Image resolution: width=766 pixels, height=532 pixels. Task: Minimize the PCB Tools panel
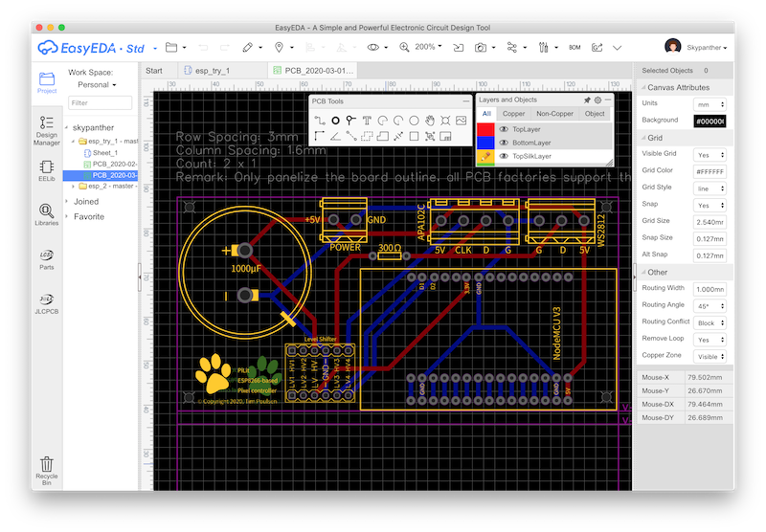point(465,101)
